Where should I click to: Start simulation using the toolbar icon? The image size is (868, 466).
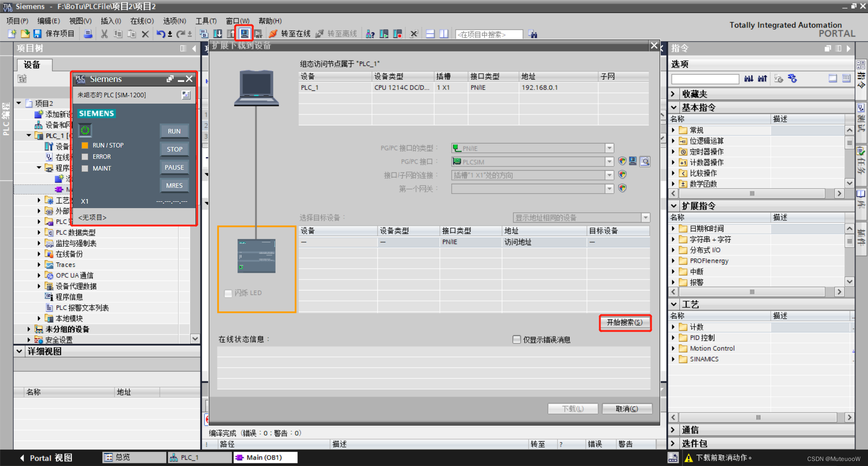(244, 34)
